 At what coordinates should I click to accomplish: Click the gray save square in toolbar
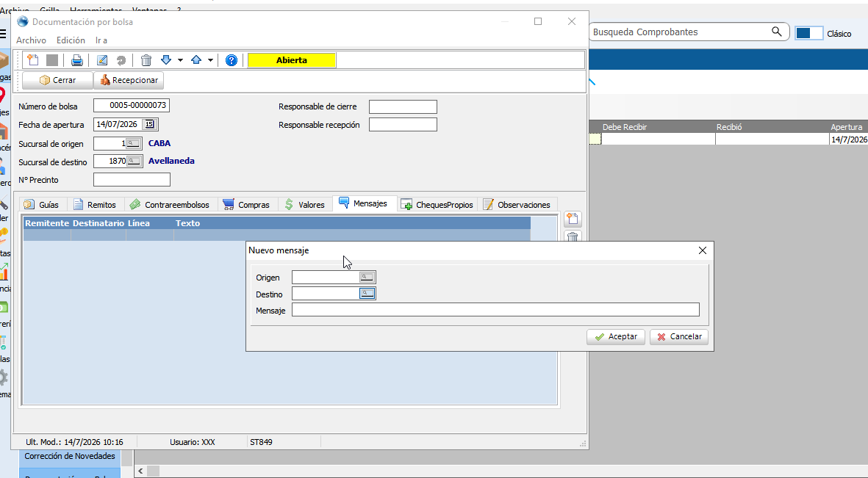[x=52, y=60]
